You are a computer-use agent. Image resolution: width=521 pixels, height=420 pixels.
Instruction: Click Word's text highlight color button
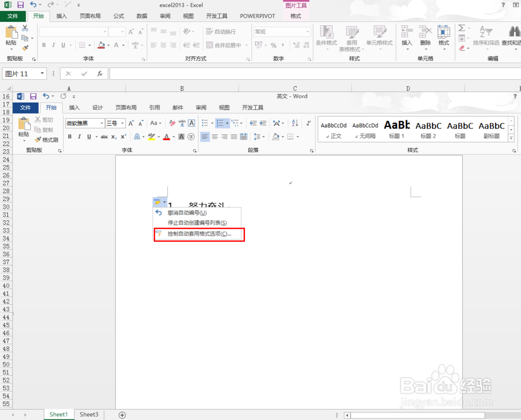[152, 136]
